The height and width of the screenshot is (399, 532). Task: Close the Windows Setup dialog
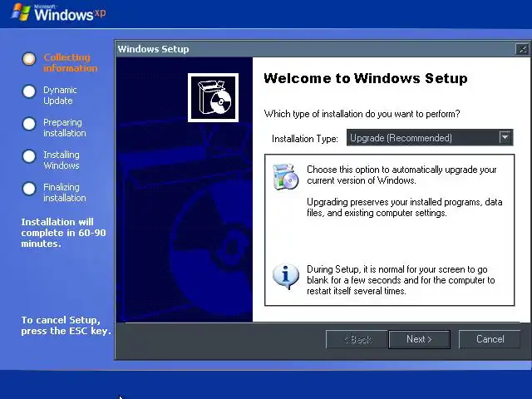[522, 50]
